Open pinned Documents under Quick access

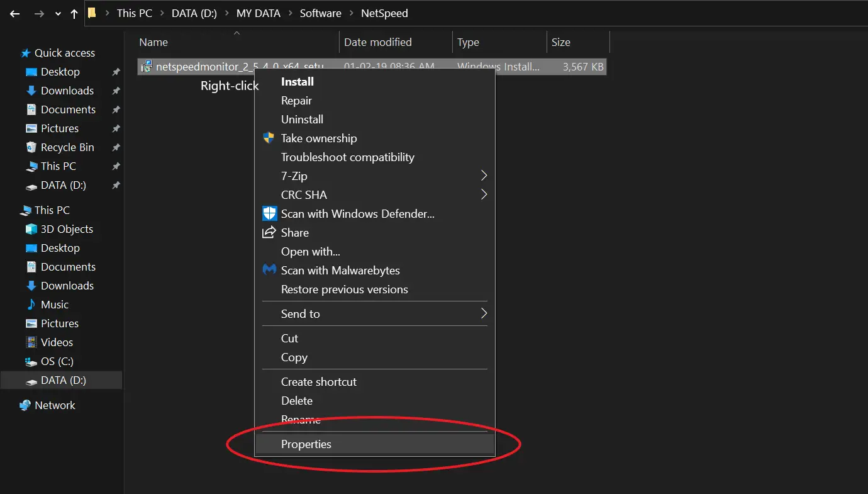tap(68, 109)
